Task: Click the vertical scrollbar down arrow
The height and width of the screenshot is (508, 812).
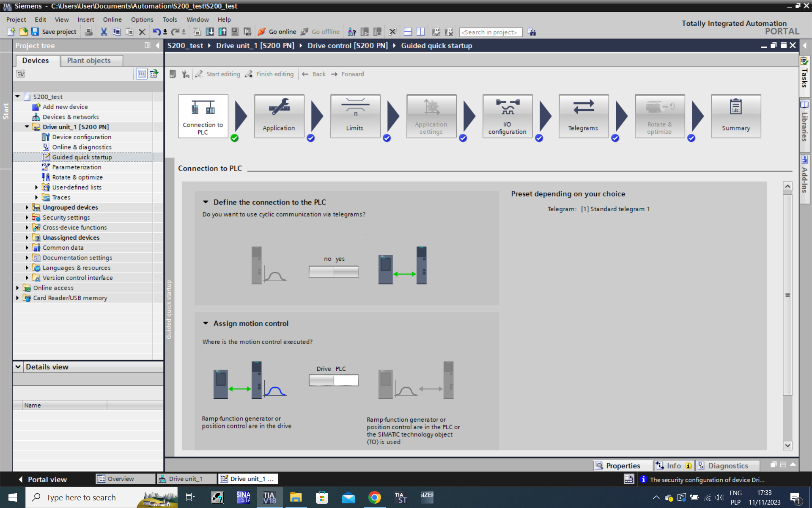Action: pos(787,445)
